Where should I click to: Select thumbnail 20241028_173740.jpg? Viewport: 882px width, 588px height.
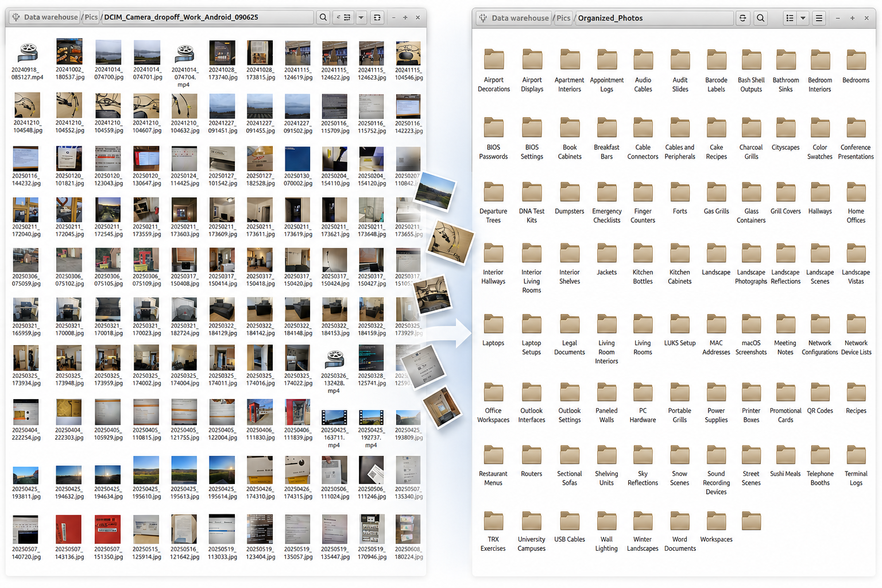coord(222,53)
